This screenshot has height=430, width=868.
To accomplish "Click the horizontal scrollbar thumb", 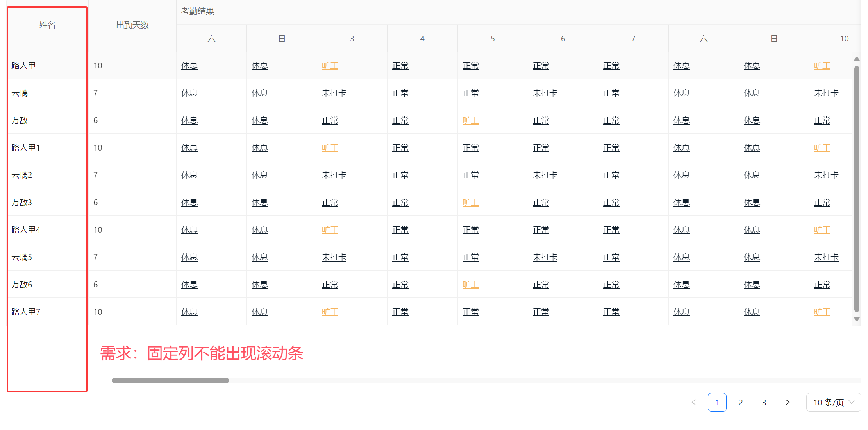I will click(170, 380).
